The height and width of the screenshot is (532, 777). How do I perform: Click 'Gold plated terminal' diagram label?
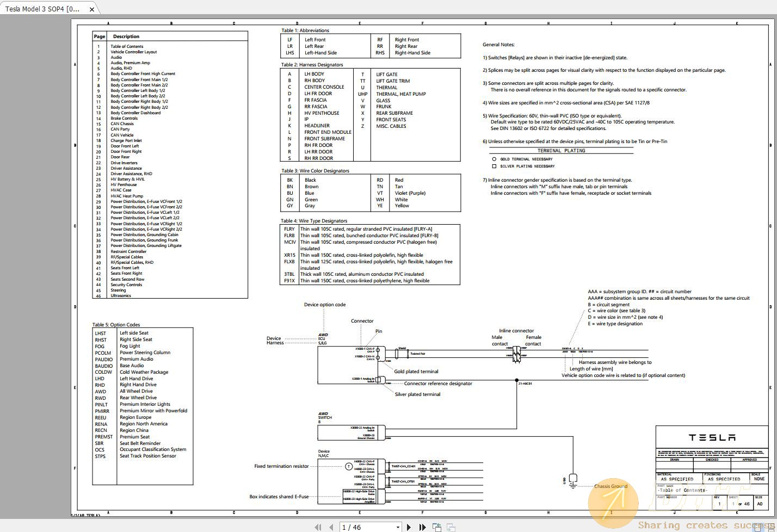(x=416, y=372)
